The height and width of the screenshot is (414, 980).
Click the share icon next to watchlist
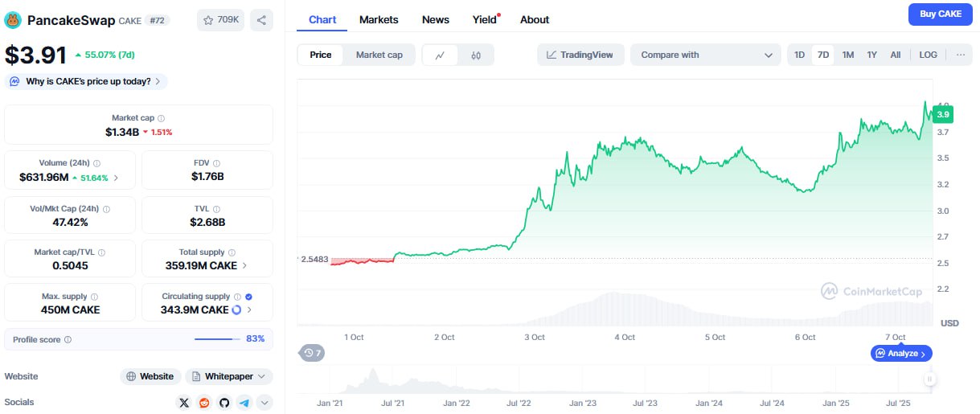pyautogui.click(x=260, y=19)
